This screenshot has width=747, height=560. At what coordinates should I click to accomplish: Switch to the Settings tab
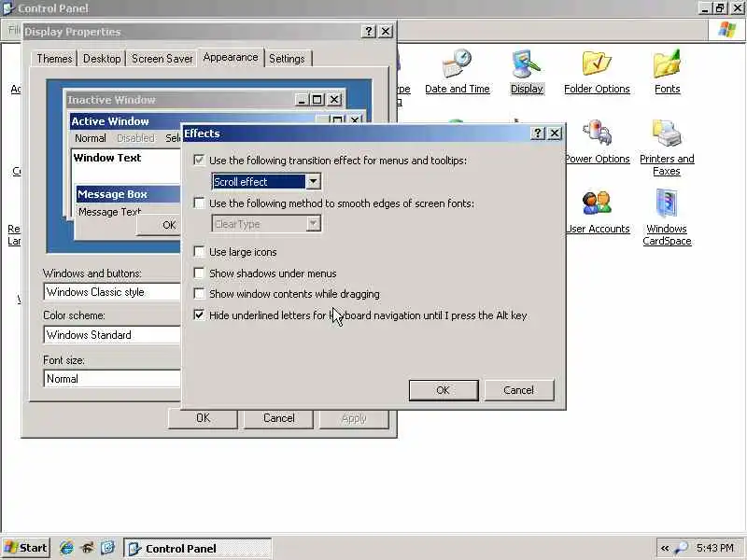(x=287, y=59)
